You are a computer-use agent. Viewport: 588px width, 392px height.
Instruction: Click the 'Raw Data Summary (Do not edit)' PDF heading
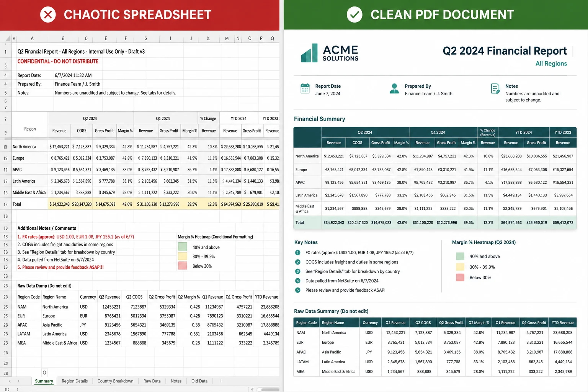click(331, 311)
